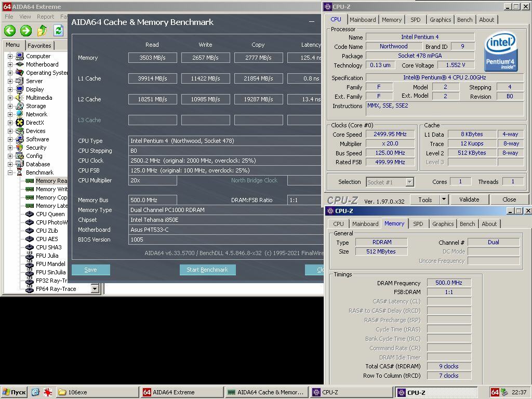Screen dimensions: 532x399
Task: Open the View menu in AIDA64
Action: (25, 16)
